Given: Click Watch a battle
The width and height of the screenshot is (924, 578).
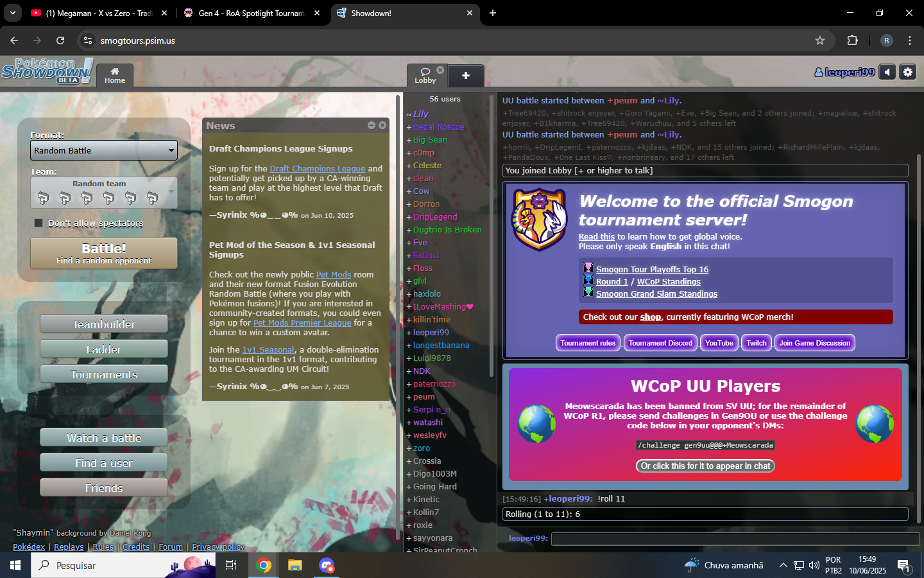Looking at the screenshot, I should pos(104,438).
